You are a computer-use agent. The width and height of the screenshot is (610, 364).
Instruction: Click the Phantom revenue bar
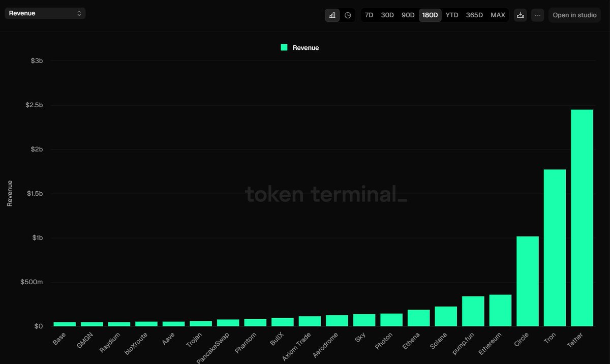point(255,322)
